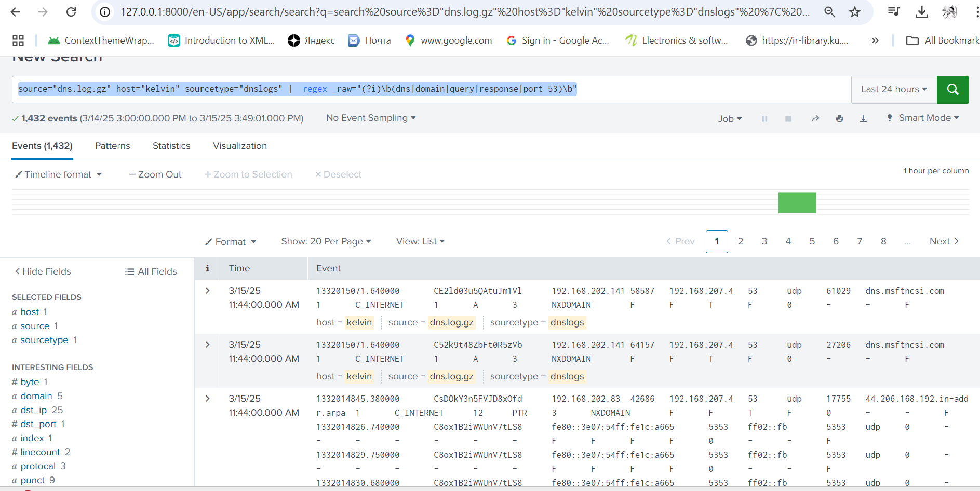980x491 pixels.
Task: Change Show: 20 Per Page setting
Action: (326, 241)
